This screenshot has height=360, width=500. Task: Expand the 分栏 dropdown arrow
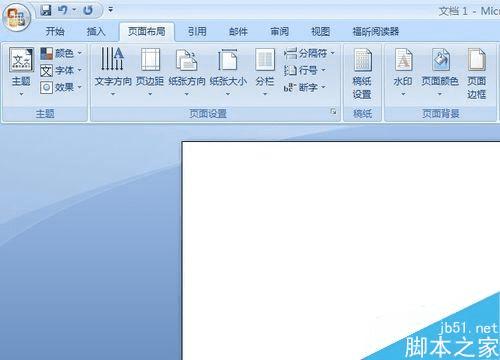click(265, 94)
